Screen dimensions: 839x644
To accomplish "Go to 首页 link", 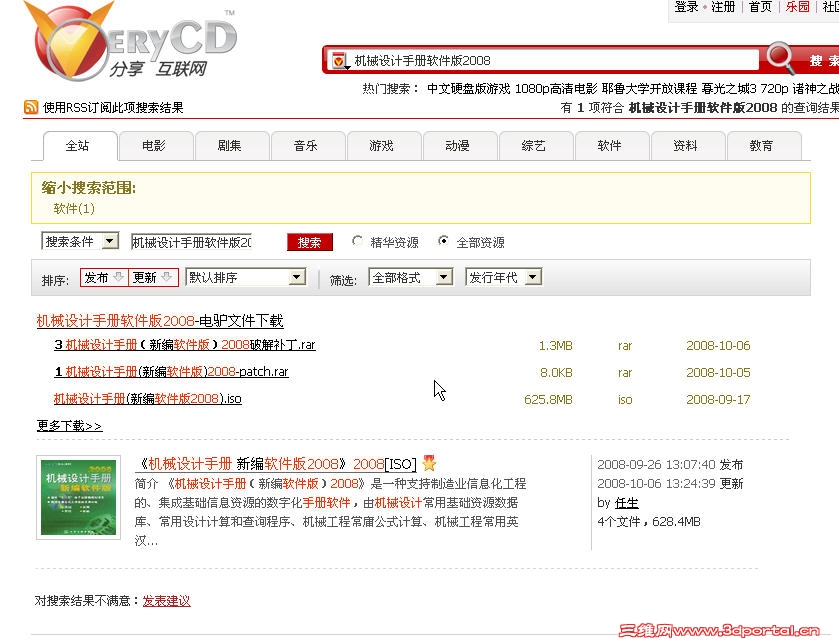I will point(760,7).
